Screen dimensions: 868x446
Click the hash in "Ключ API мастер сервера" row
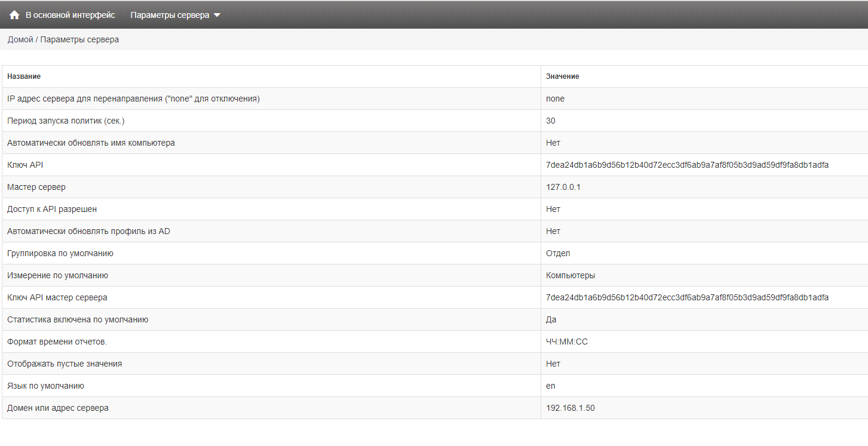[x=687, y=297]
